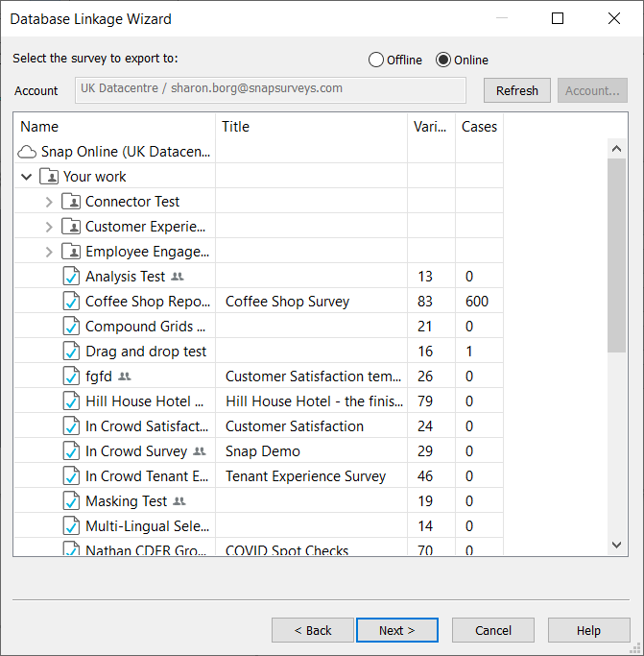Image resolution: width=644 pixels, height=656 pixels.
Task: Select the Offline radio button
Action: click(x=376, y=60)
